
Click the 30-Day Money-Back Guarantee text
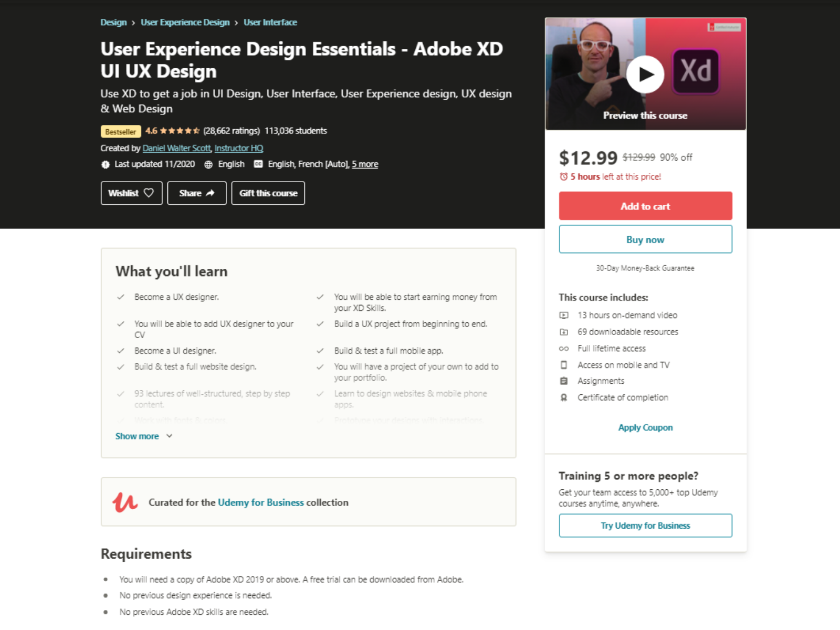tap(645, 268)
